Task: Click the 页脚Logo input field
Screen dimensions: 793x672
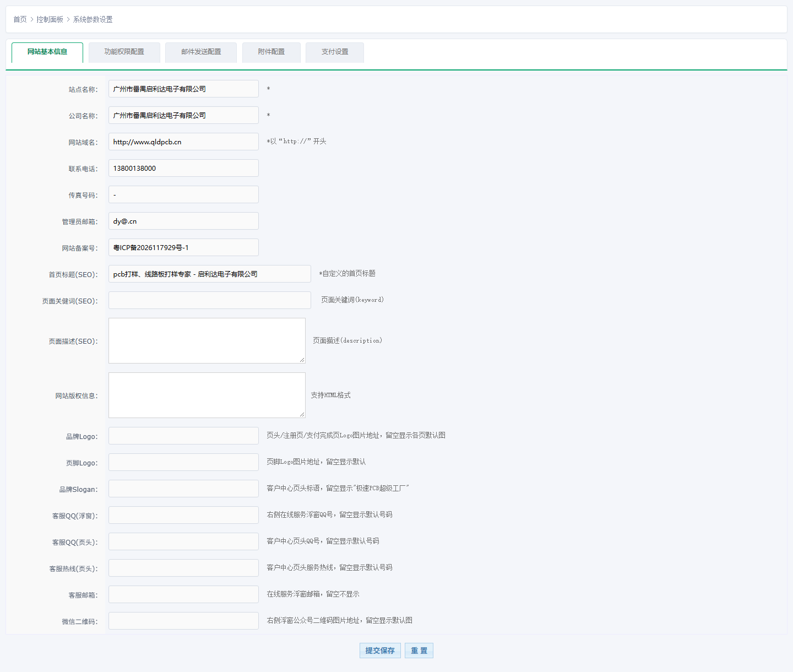Action: tap(183, 462)
